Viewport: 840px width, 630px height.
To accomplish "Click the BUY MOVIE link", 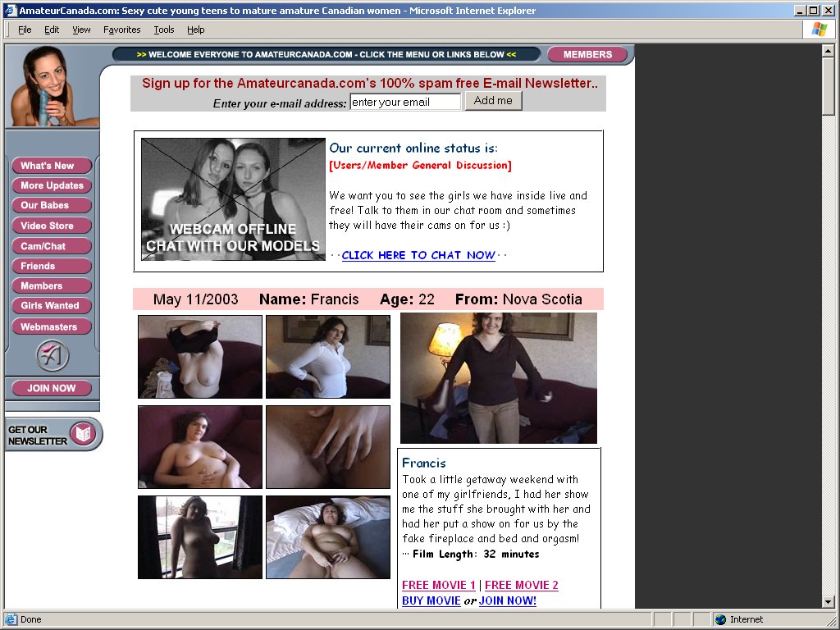I will (431, 600).
